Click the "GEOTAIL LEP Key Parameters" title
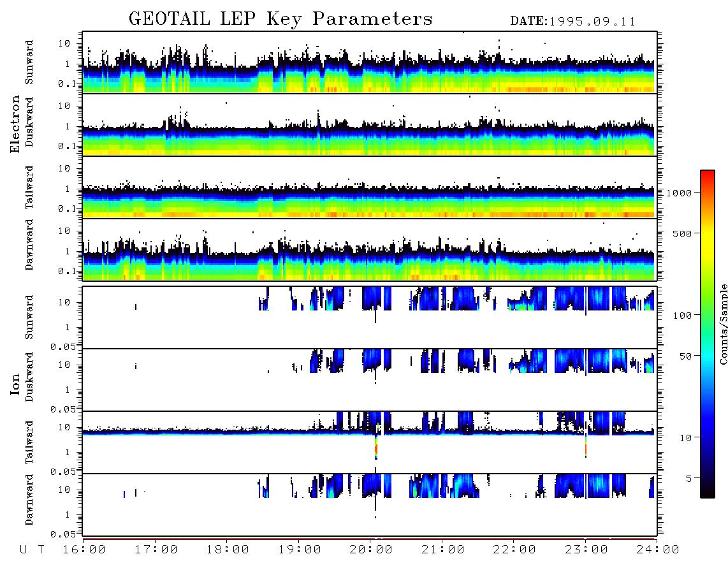728x561 pixels. [x=280, y=19]
